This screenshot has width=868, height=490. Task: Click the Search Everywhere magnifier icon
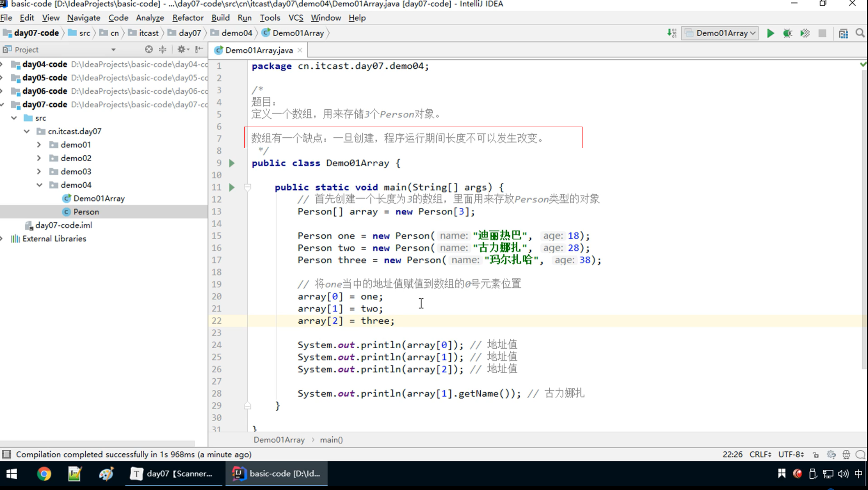click(860, 33)
